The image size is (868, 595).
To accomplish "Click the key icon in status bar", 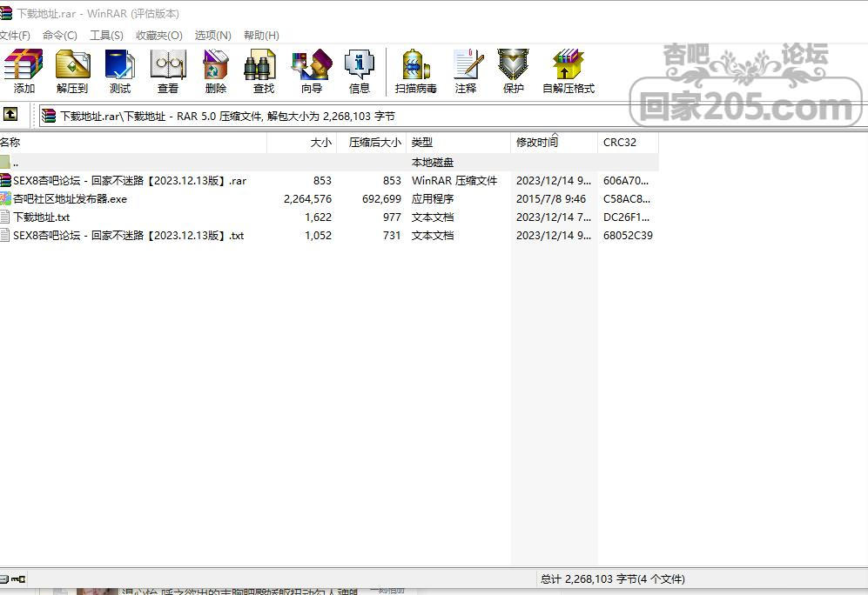I will click(x=18, y=579).
